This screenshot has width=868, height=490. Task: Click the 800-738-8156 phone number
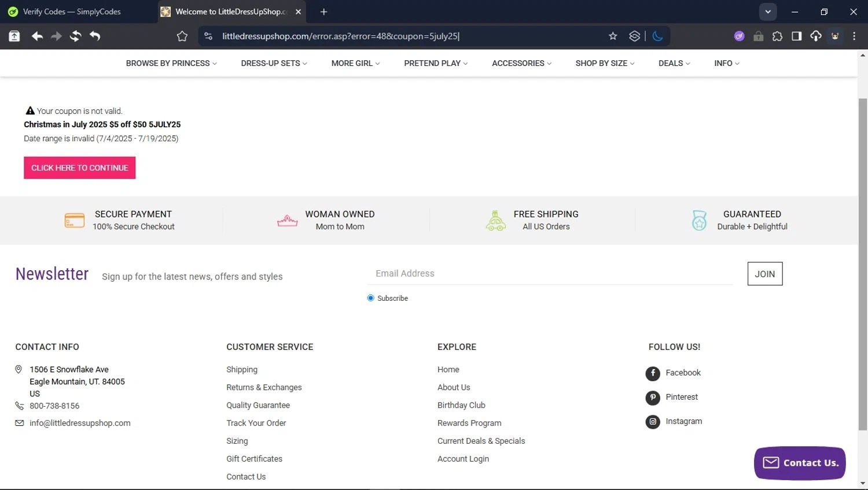tap(54, 406)
